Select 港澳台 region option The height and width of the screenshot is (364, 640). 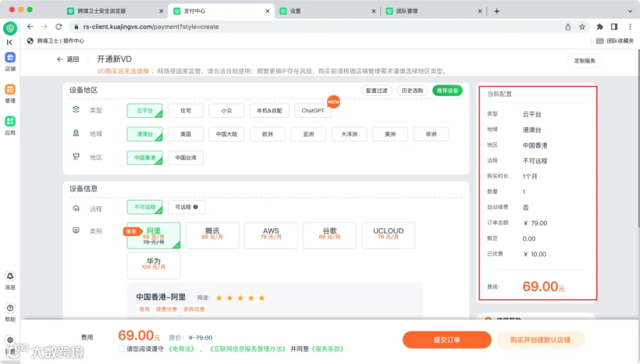(x=144, y=134)
